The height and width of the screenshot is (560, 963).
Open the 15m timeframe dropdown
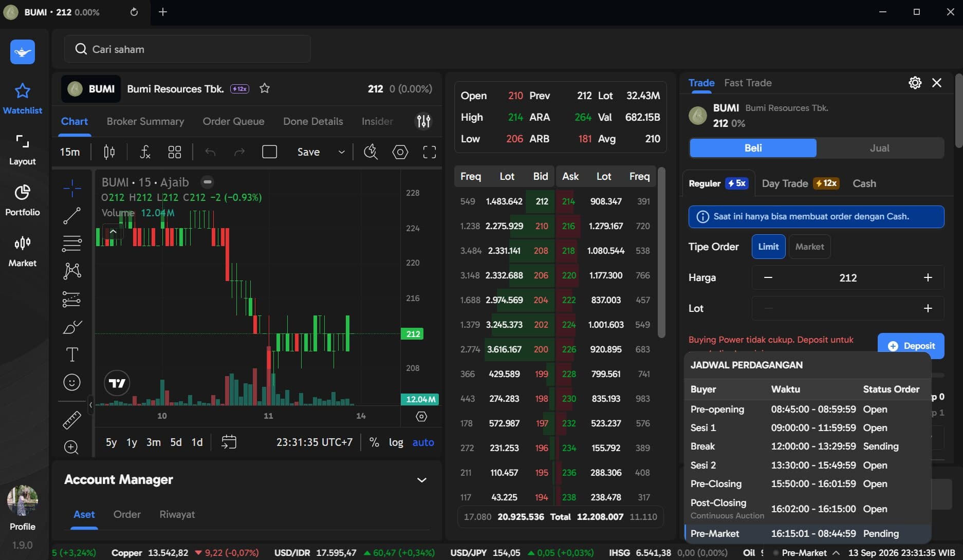[x=70, y=152]
